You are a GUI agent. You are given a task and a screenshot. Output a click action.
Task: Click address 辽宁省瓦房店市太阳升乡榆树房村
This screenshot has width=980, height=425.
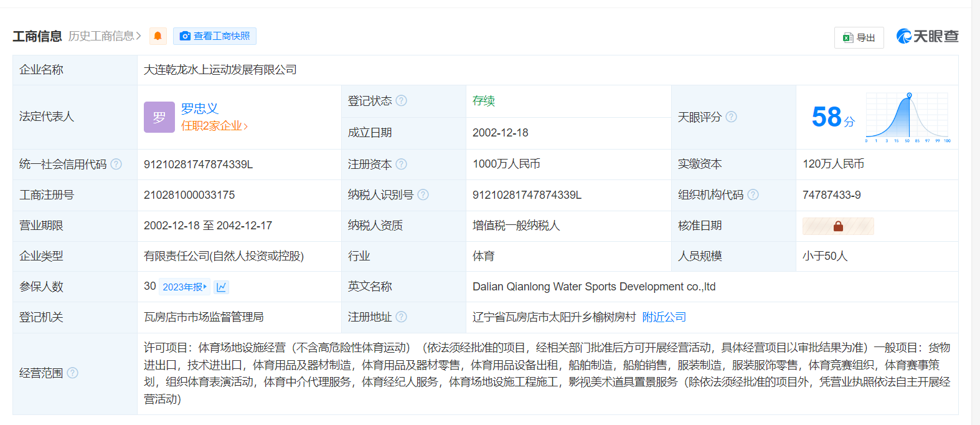(554, 317)
